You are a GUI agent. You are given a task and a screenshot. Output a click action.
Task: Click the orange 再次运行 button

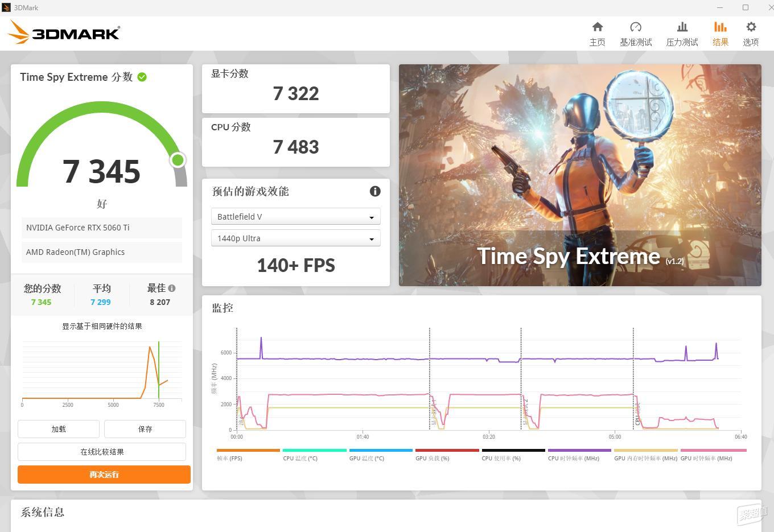pos(104,474)
